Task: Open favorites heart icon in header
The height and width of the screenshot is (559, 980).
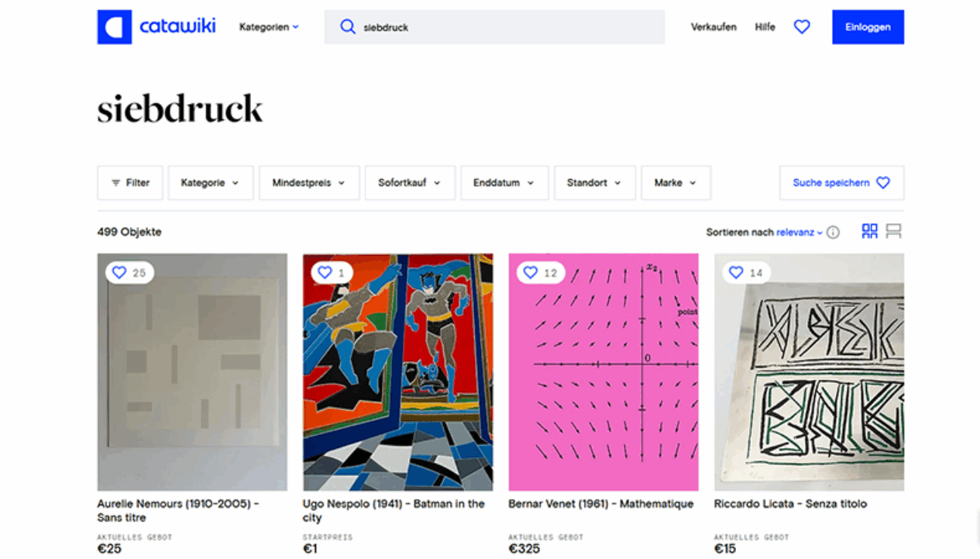Action: pos(802,27)
